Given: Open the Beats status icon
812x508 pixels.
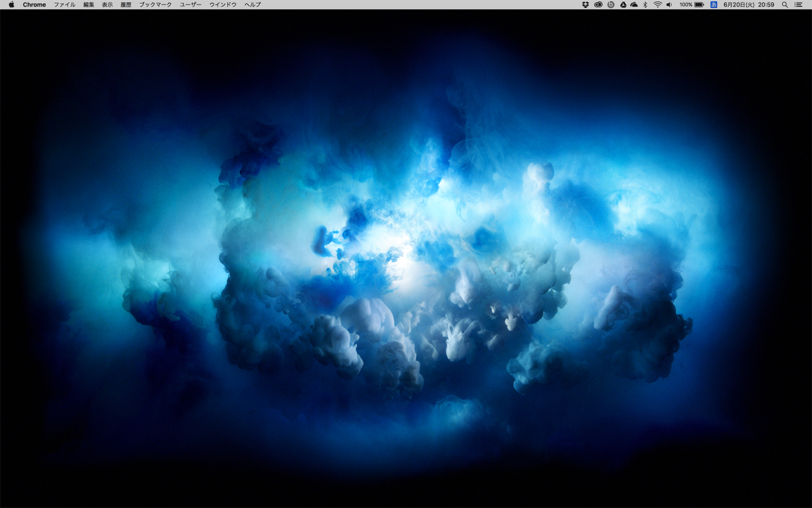Looking at the screenshot, I should click(x=610, y=4).
